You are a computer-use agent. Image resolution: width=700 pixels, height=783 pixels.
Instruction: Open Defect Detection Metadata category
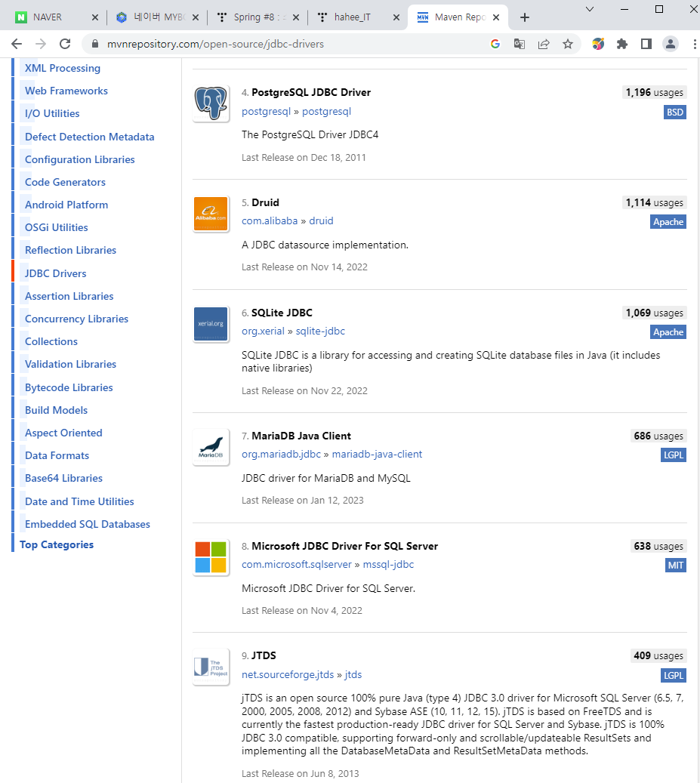coord(89,137)
